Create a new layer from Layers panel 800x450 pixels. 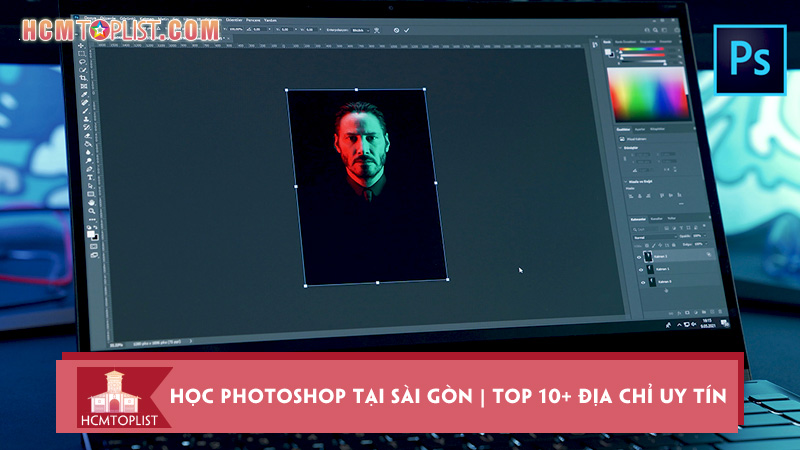[x=712, y=312]
